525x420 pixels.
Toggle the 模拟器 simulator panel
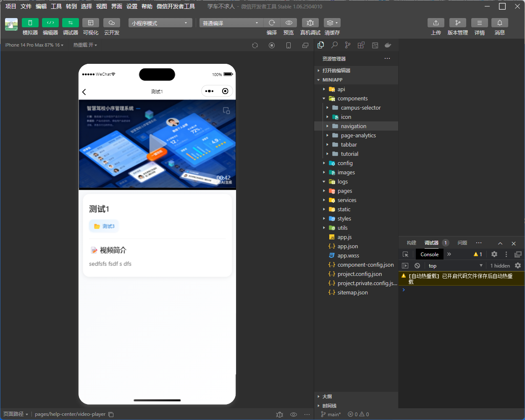point(30,23)
